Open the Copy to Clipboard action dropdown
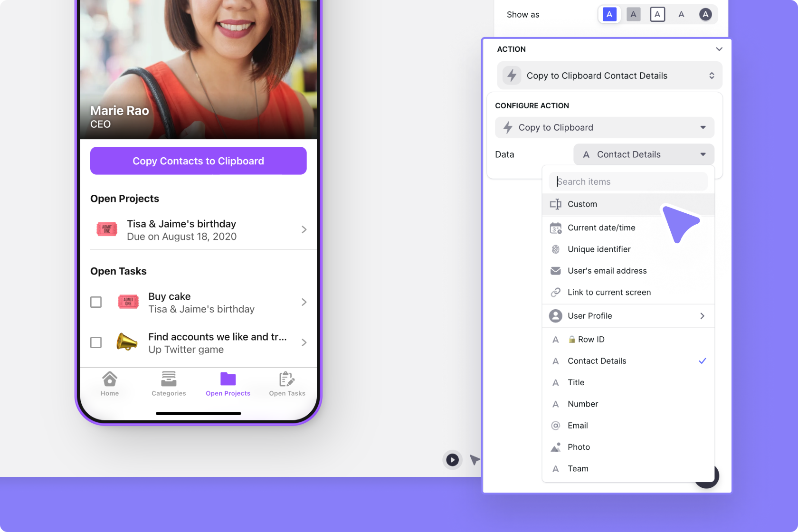This screenshot has height=532, width=798. [x=604, y=127]
